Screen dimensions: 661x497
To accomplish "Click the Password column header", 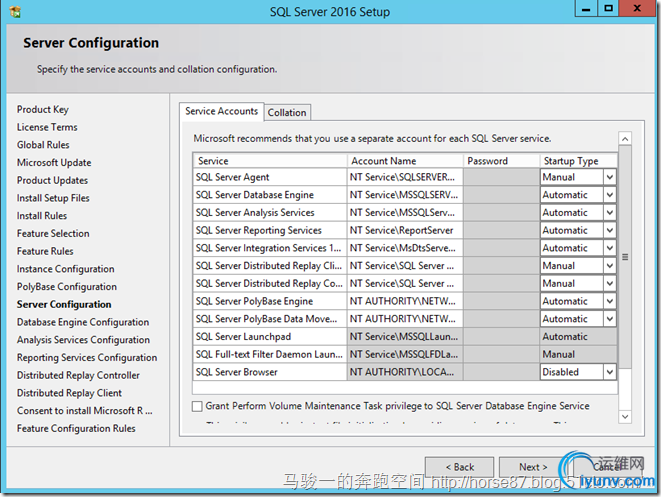I will tap(501, 161).
